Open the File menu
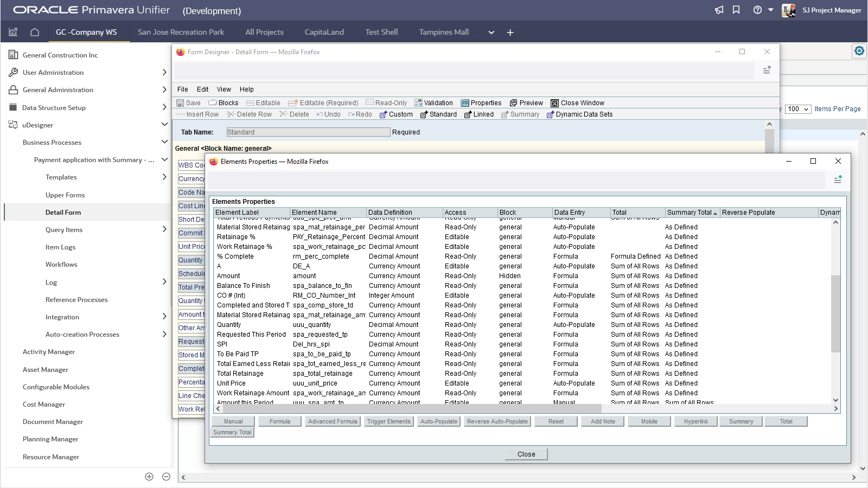This screenshot has width=868, height=488. [x=183, y=89]
